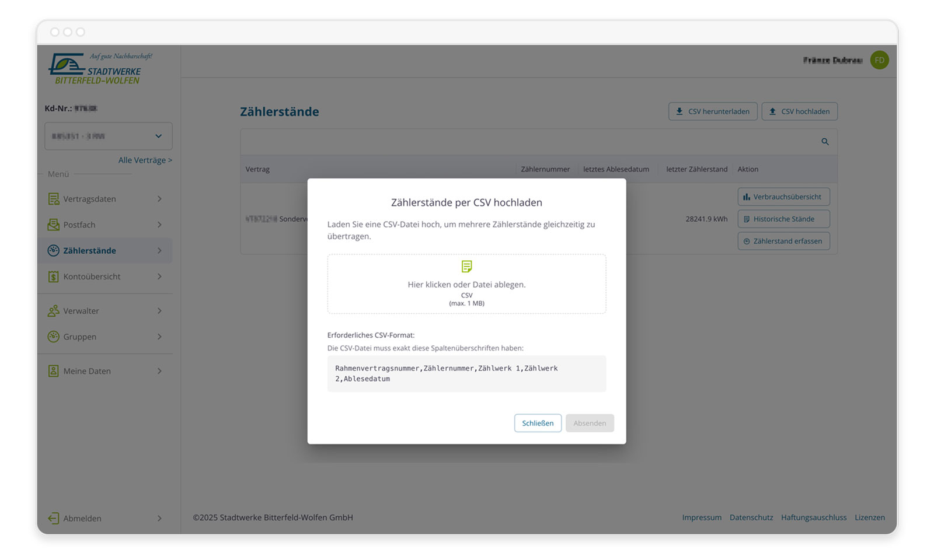
Task: Open the Zählerstände menu item
Action: click(89, 251)
